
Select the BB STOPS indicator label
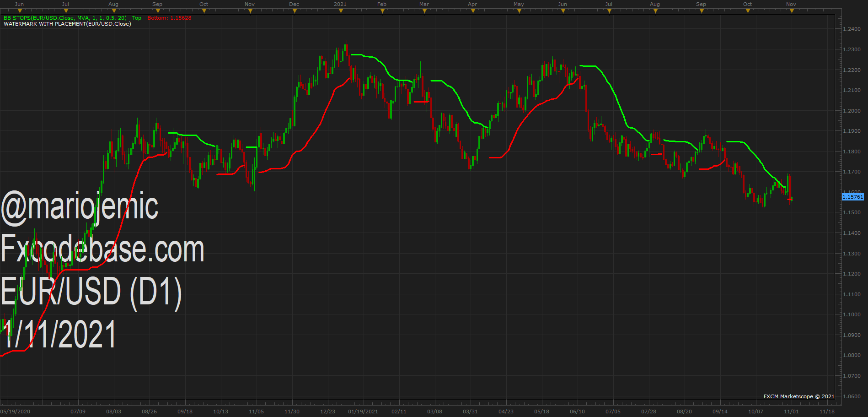65,18
